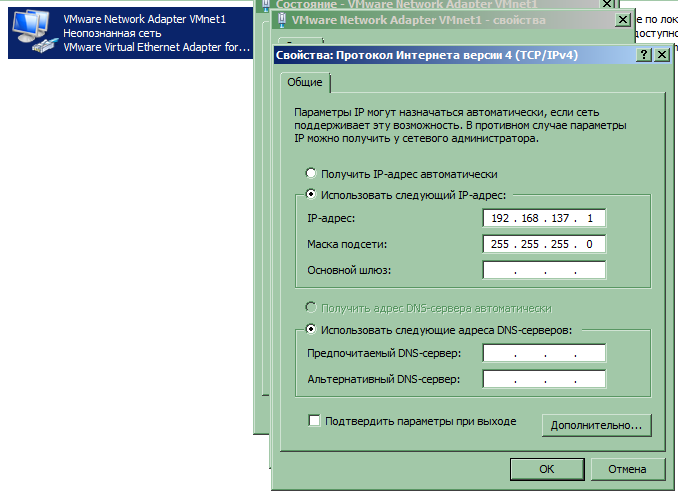This screenshot has height=492, width=678.
Task: Click the Неопознанная сеть status text
Action: coord(112,33)
